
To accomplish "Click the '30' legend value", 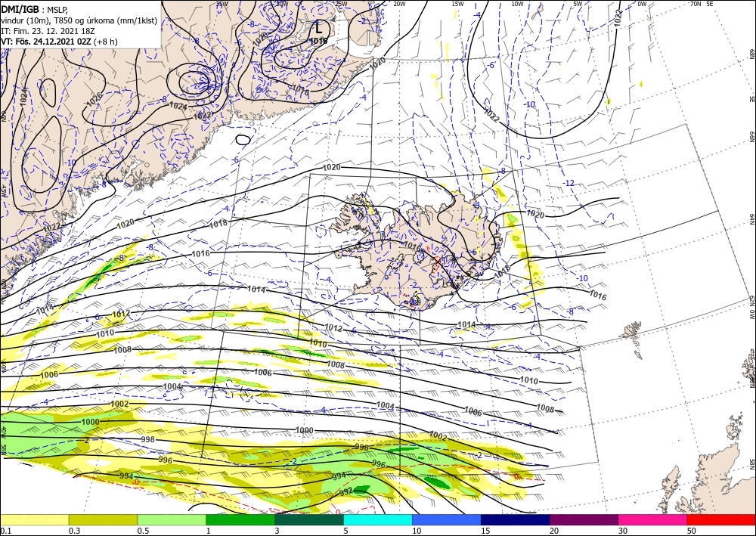I will tap(624, 531).
